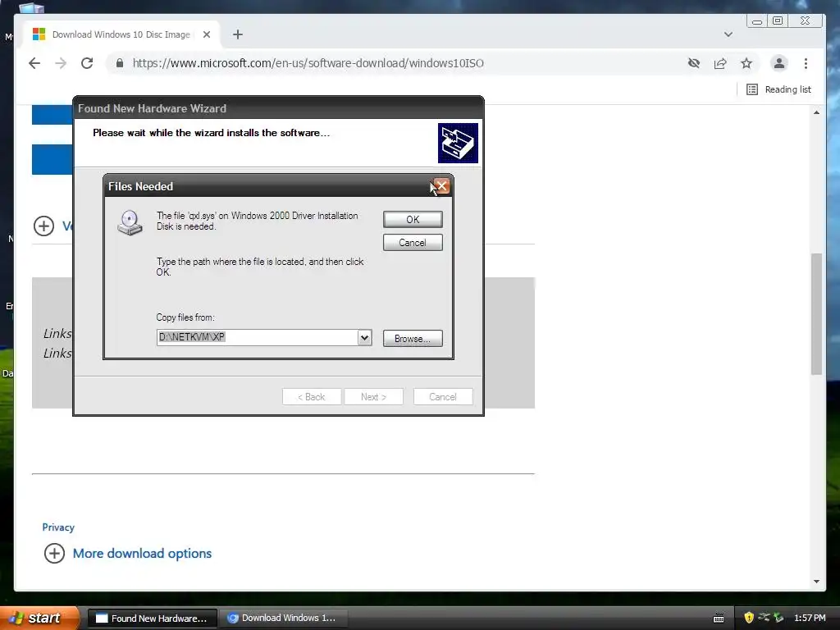Go forward one page in Chrome
The image size is (840, 630).
tap(61, 63)
